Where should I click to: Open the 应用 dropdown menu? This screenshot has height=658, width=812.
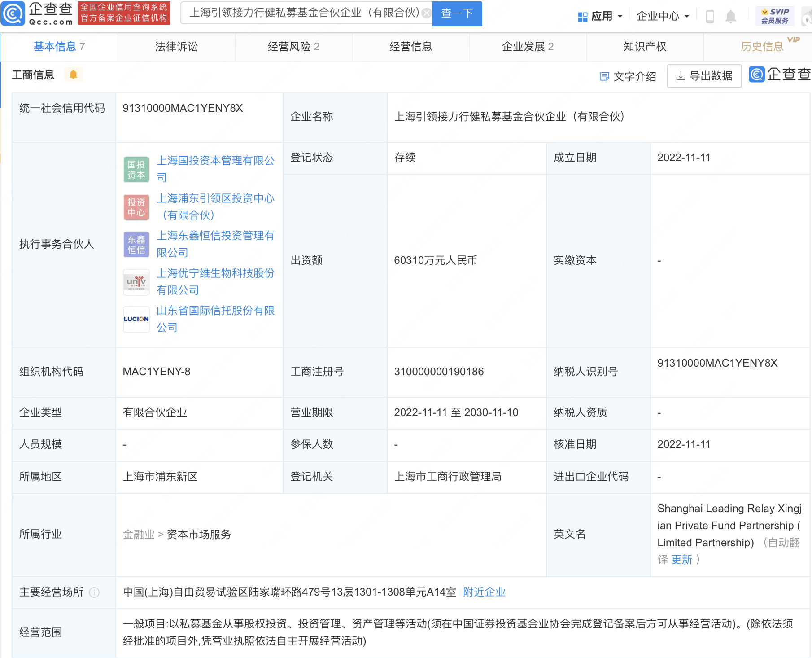pyautogui.click(x=600, y=16)
